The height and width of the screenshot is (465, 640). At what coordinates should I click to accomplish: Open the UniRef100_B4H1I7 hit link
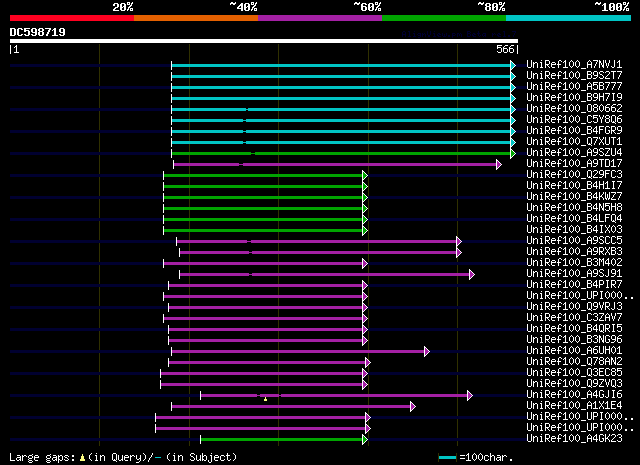tap(574, 186)
